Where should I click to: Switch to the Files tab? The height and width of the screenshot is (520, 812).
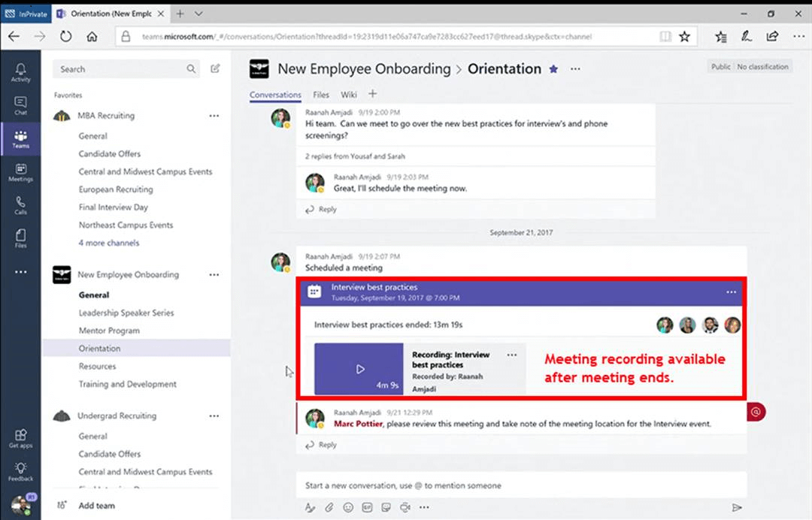pyautogui.click(x=321, y=95)
